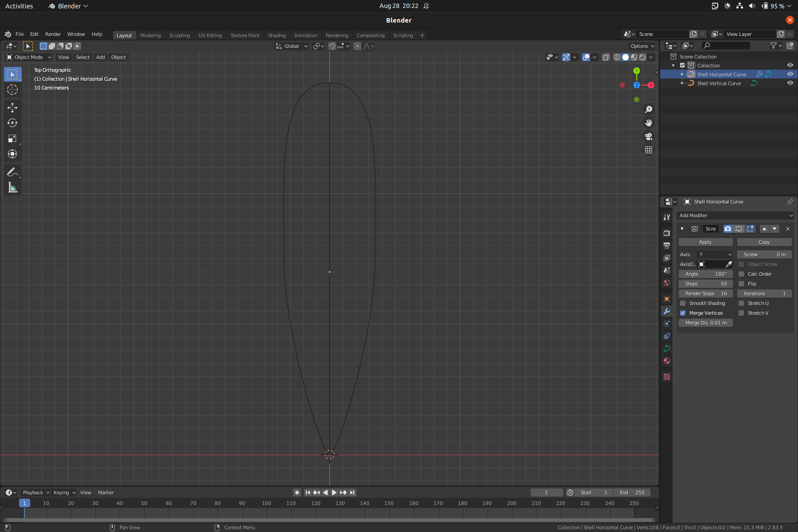Enable Smooth Shading checkbox
798x532 pixels.
tap(683, 303)
